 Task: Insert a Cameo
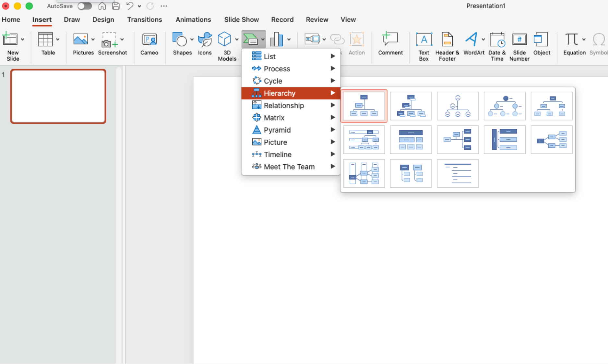149,43
